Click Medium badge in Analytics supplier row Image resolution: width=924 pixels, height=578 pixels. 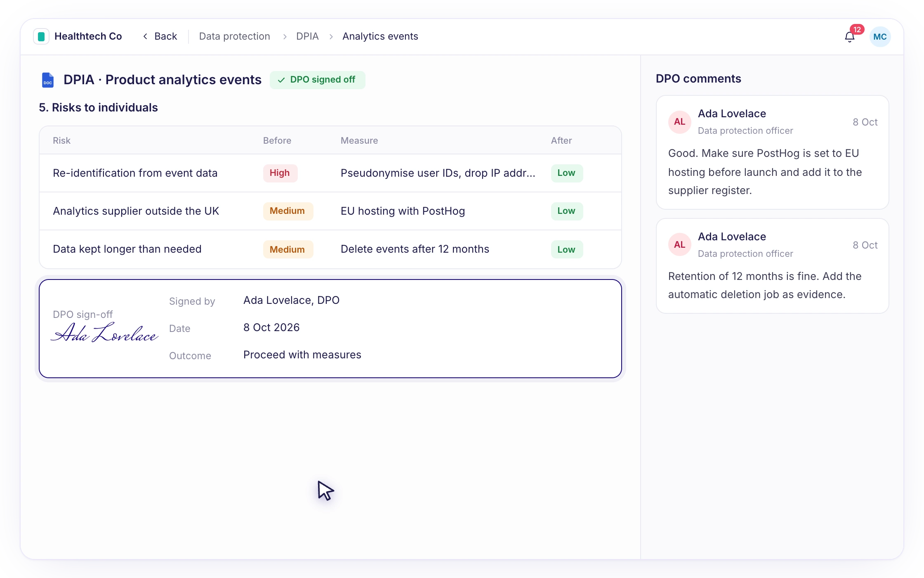(x=288, y=211)
